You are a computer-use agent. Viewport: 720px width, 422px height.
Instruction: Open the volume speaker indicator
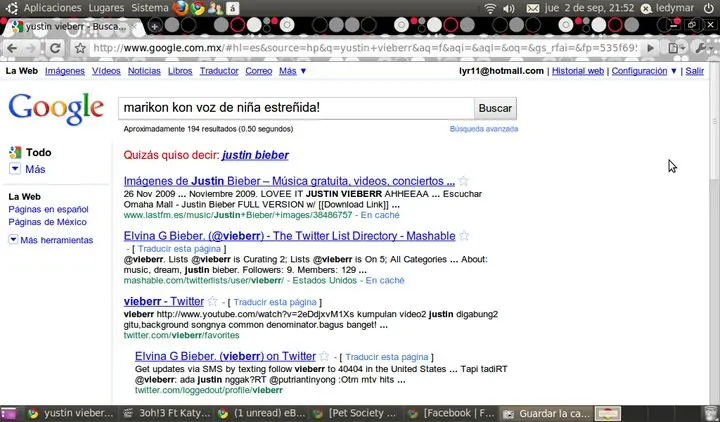509,8
